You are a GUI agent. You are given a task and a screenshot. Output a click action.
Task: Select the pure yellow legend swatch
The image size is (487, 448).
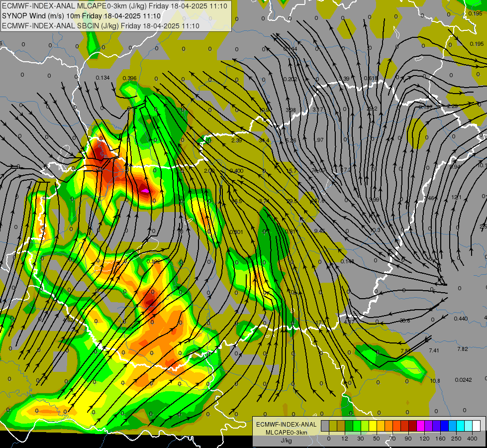373,426
